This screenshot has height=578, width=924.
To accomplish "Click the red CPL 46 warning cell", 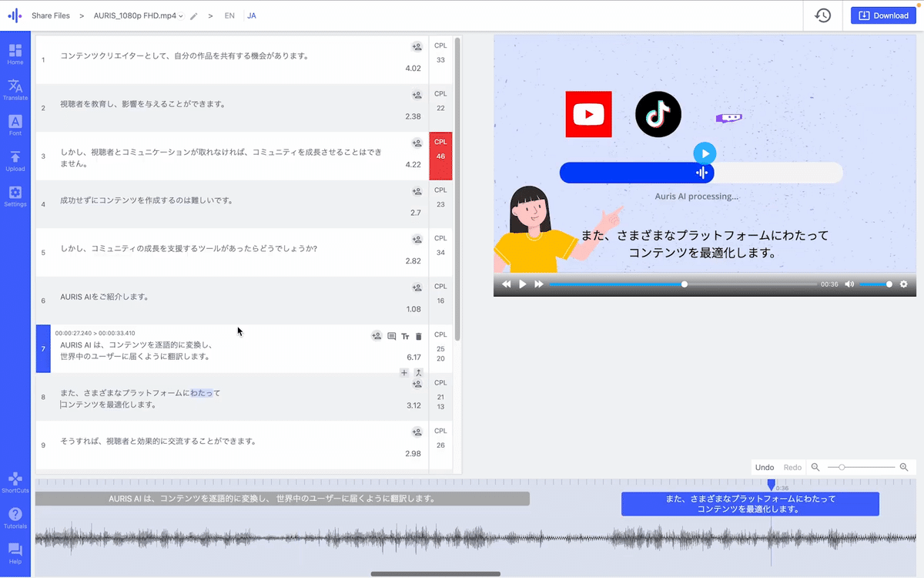I will pyautogui.click(x=440, y=156).
